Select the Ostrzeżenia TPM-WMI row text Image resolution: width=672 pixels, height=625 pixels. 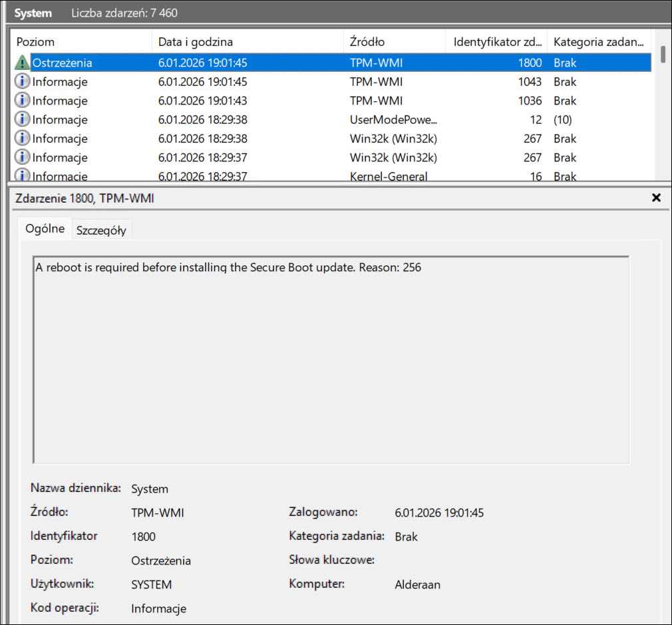point(62,62)
